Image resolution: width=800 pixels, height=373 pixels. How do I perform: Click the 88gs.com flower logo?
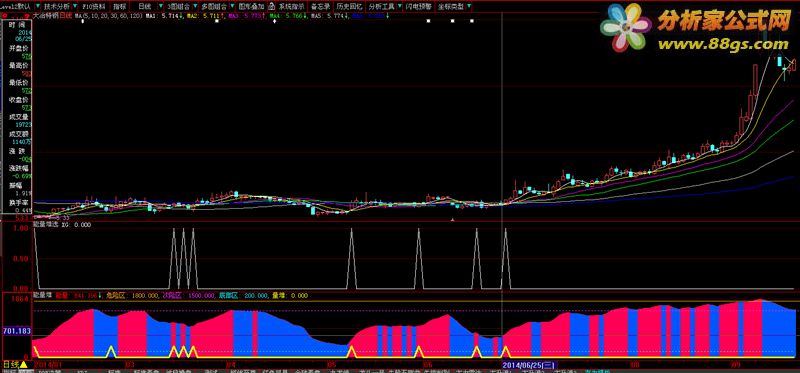pos(626,27)
